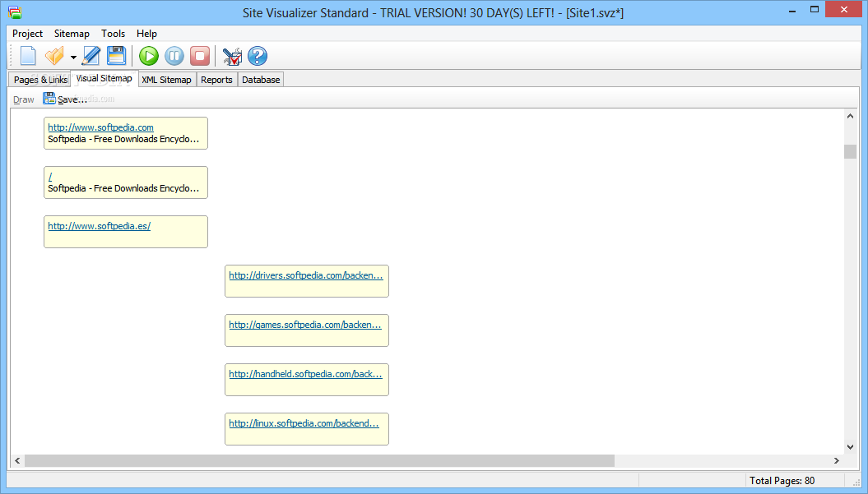Open the "/" root page link
868x494 pixels.
50,177
